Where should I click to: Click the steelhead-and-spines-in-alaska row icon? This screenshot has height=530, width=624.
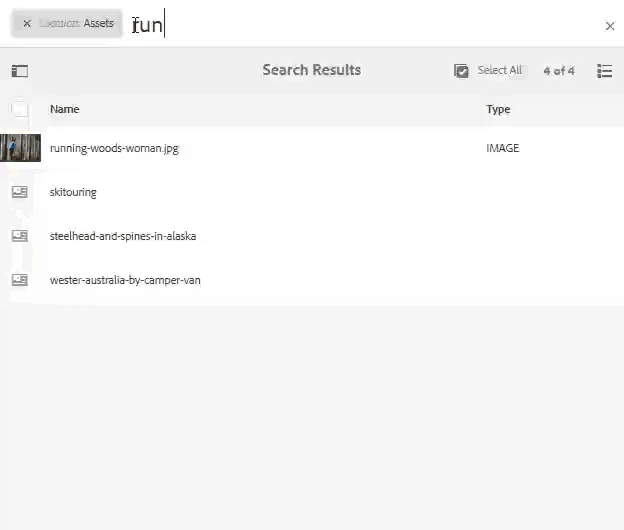point(20,236)
